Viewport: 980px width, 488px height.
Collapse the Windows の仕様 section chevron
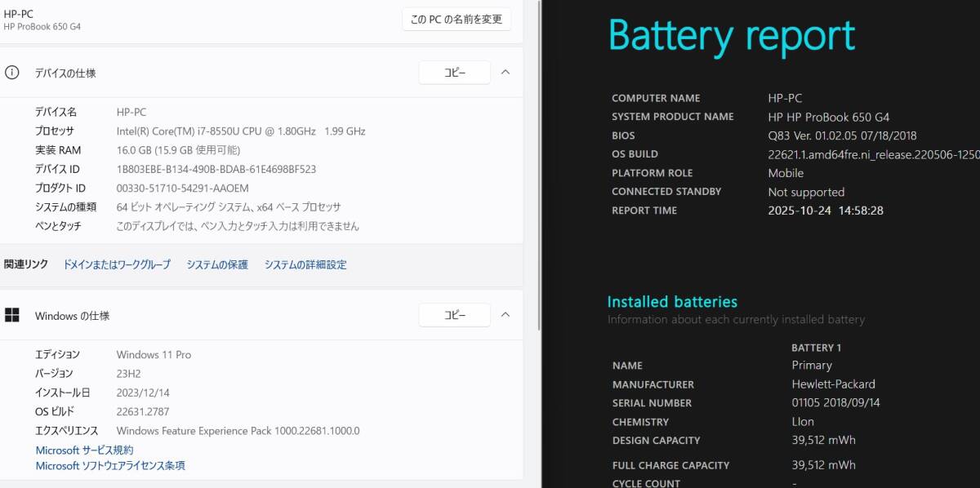pyautogui.click(x=505, y=315)
